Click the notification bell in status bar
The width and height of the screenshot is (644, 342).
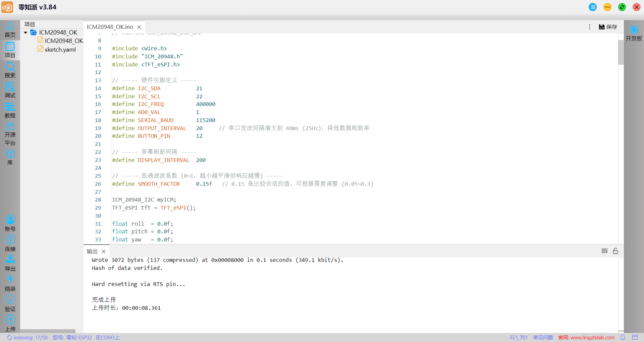pos(623,338)
